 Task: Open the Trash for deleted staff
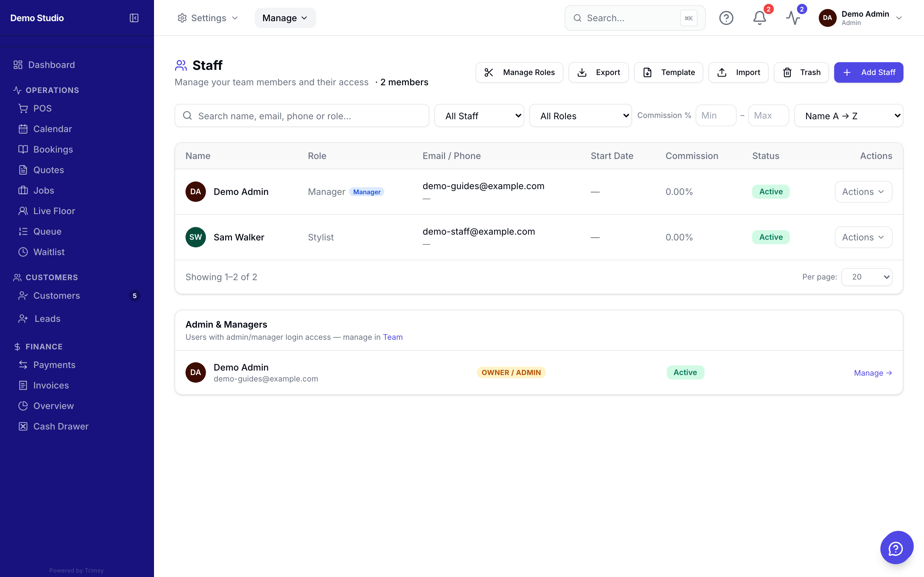click(x=801, y=72)
